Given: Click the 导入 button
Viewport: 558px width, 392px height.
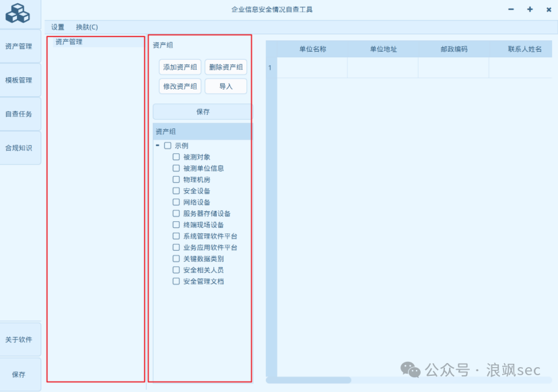Looking at the screenshot, I should (x=226, y=86).
